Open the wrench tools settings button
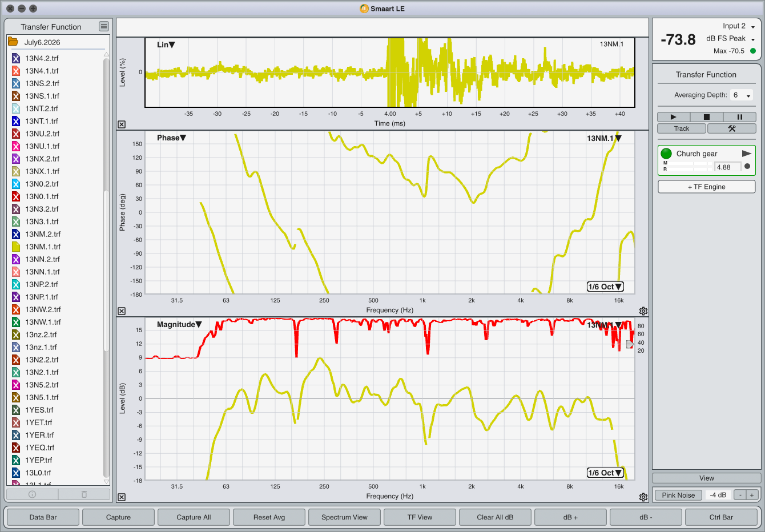Viewport: 765px width, 532px height. click(x=731, y=128)
